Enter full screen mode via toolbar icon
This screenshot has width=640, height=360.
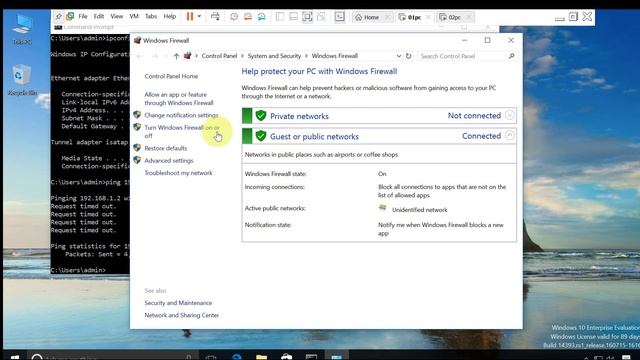(307, 17)
